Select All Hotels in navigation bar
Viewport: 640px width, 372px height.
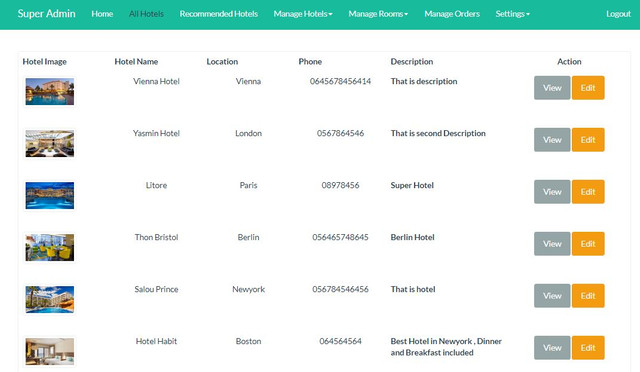click(x=146, y=14)
